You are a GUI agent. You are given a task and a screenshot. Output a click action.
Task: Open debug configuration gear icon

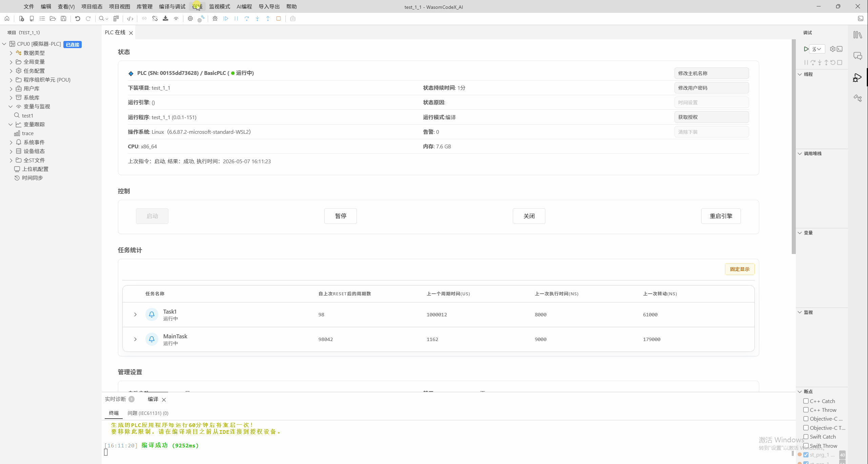pos(832,49)
